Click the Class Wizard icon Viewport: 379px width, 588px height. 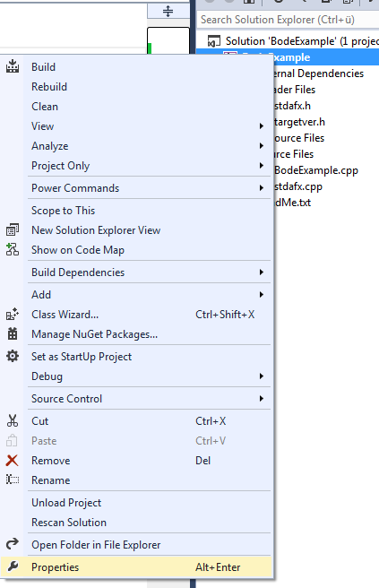pos(13,315)
